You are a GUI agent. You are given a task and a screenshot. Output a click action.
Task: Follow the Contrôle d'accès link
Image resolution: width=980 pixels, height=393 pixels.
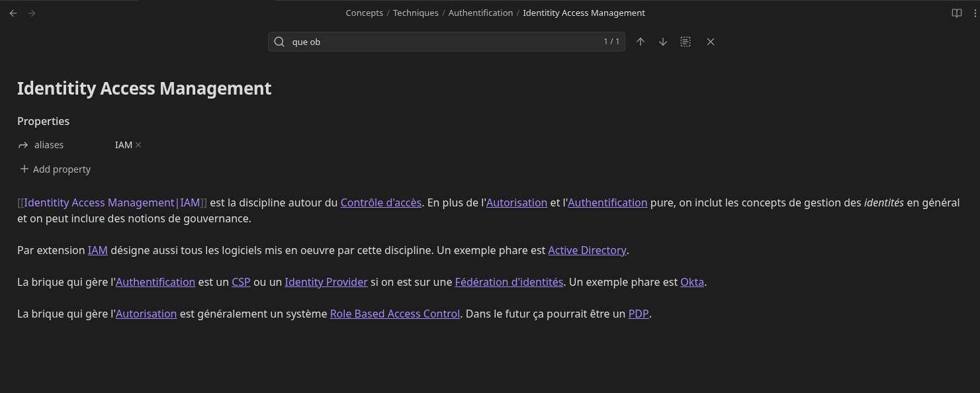coord(380,203)
